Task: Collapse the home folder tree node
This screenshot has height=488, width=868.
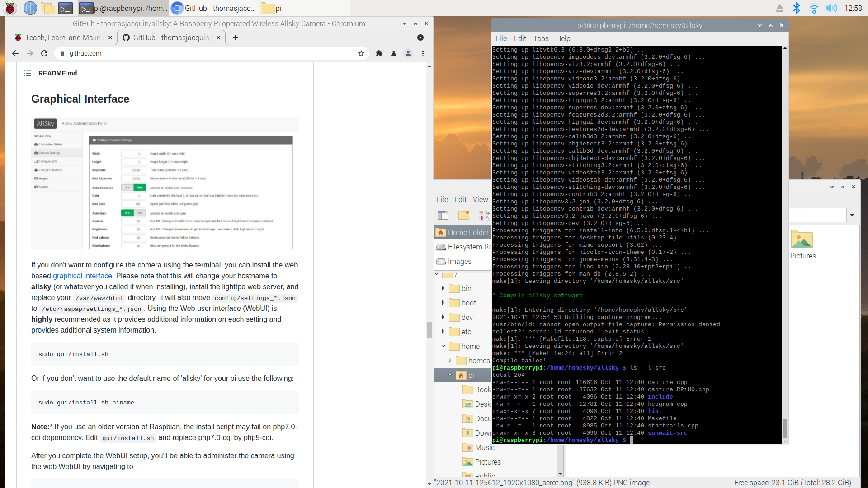Action: (x=443, y=346)
